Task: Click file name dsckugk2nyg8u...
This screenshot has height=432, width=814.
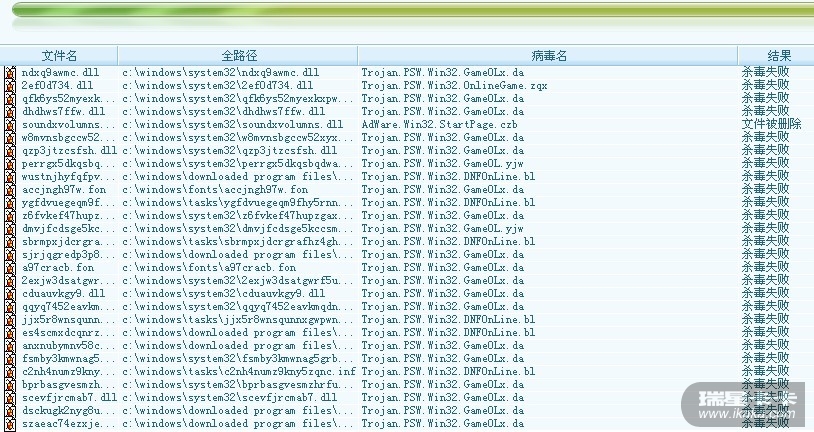Action: coord(69,410)
